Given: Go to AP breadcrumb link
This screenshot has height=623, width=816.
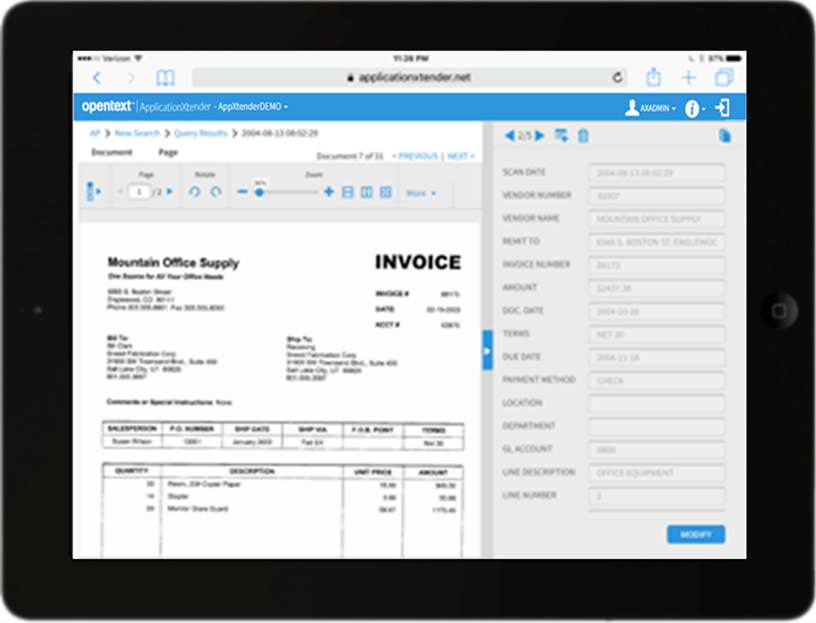Looking at the screenshot, I should (94, 133).
